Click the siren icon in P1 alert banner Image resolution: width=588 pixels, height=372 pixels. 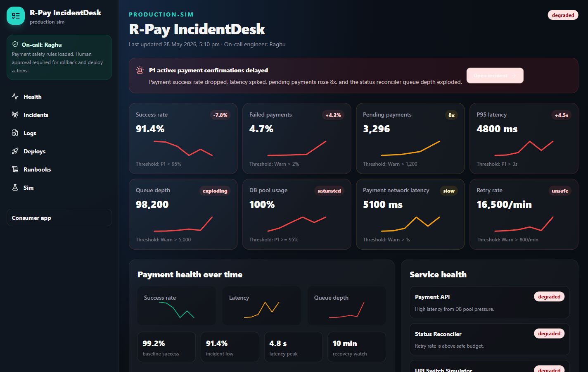(x=140, y=70)
